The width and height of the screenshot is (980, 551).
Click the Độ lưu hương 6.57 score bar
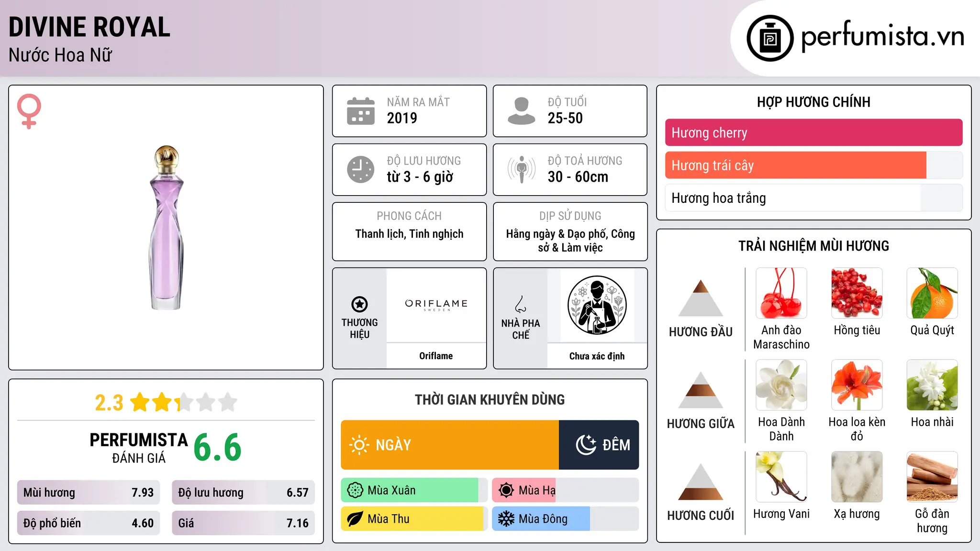click(243, 492)
